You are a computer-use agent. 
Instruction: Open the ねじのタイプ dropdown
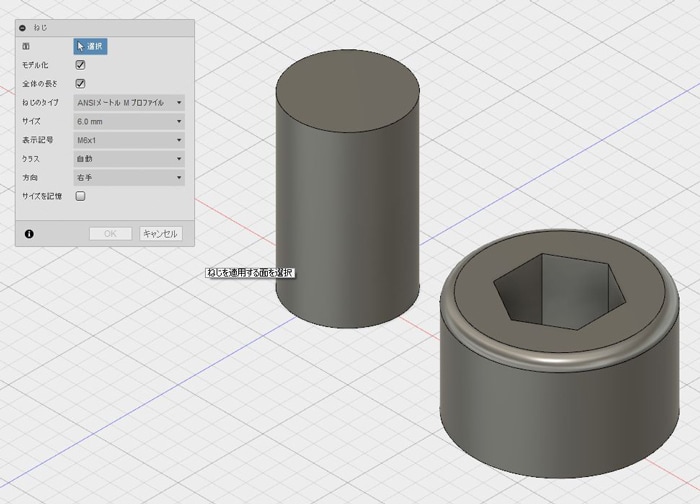pos(129,103)
